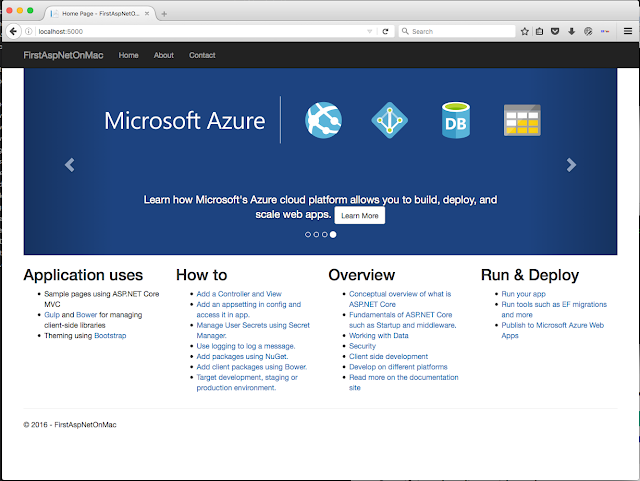Open Read more on the documentation site
Screen dimensions: 640x481
pyautogui.click(x=404, y=383)
